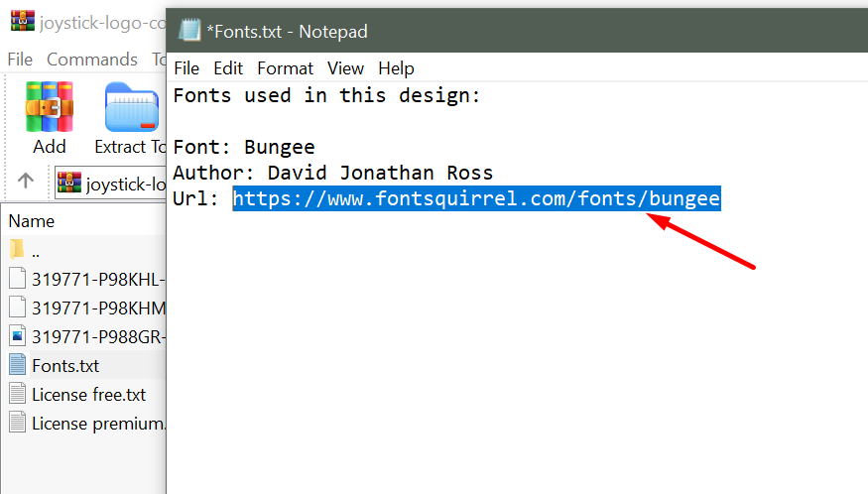Click the Fonts.txt document icon

(x=17, y=364)
